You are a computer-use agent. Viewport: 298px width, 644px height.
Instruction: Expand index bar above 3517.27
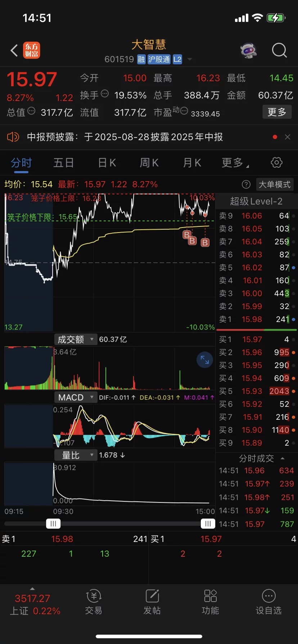pos(32,589)
